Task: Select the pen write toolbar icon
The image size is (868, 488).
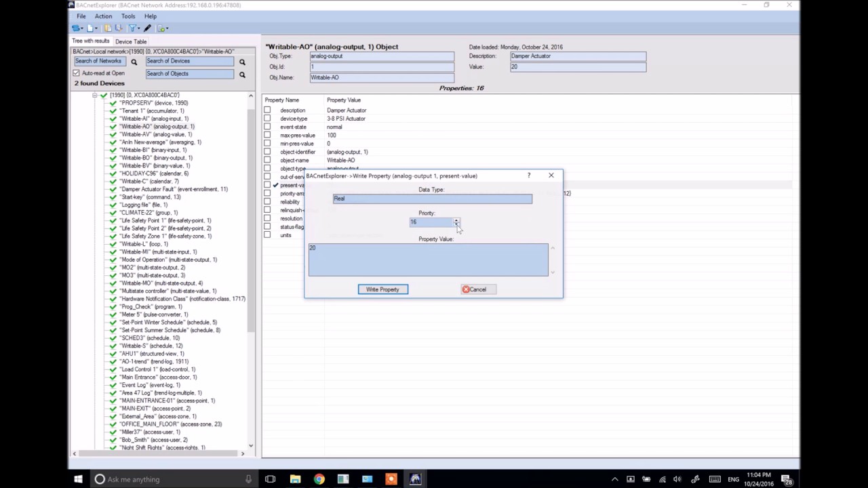Action: (147, 28)
